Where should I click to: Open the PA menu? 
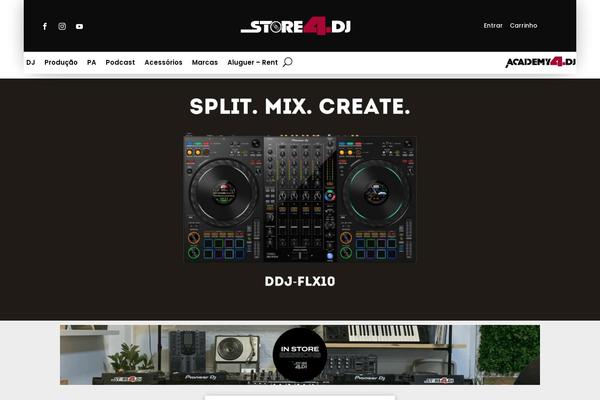[91, 62]
